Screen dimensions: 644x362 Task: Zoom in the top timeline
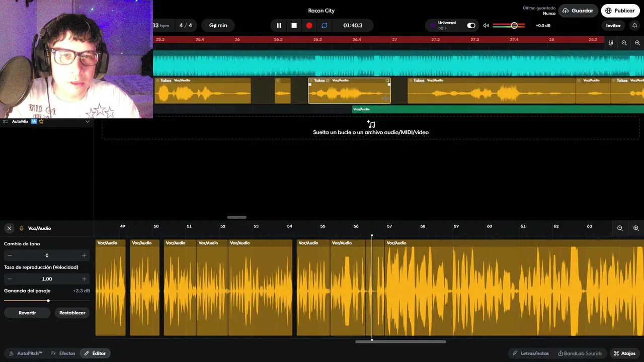coord(637,43)
